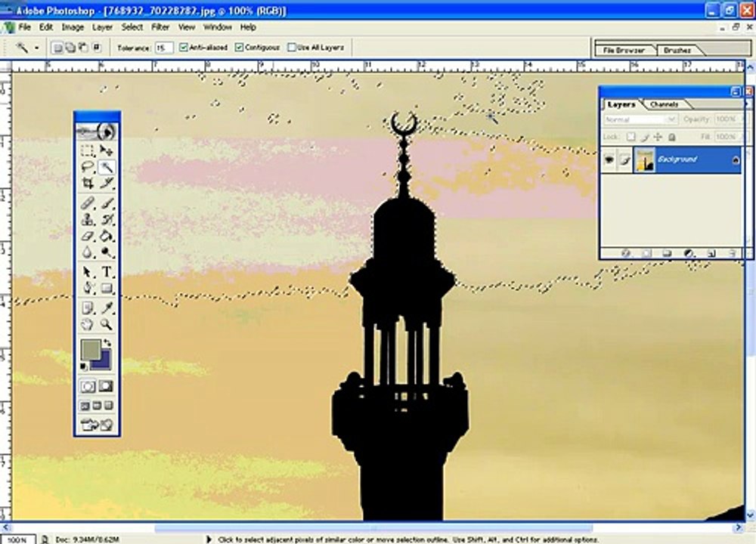Click Subtract from selection mode button
The image size is (756, 544).
point(83,47)
